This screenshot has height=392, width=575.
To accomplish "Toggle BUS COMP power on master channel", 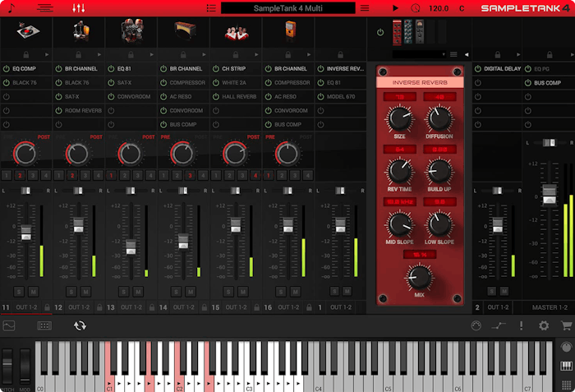I will coord(527,82).
